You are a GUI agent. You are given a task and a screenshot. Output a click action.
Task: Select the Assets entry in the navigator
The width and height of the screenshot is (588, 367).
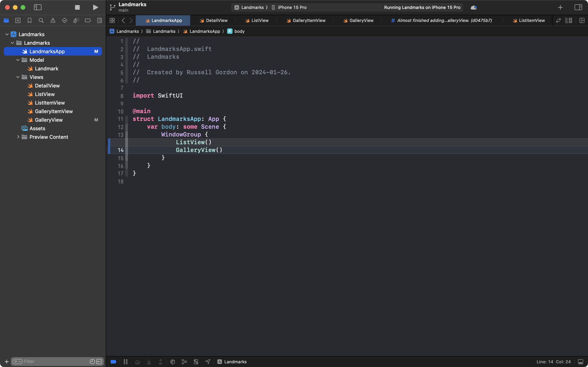[37, 128]
